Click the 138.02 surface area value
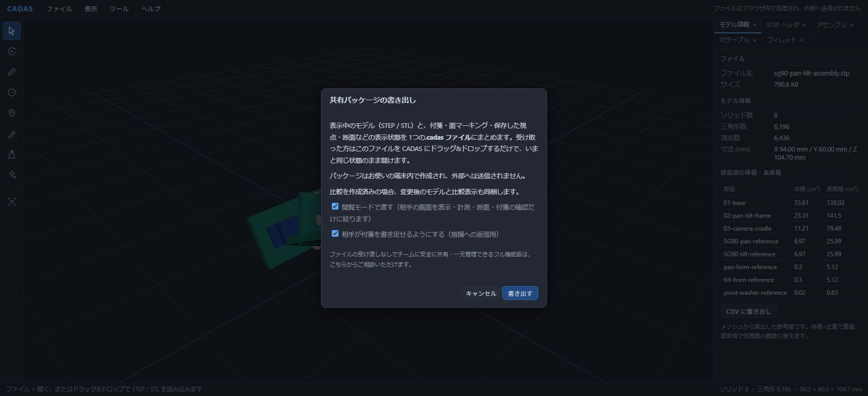Image resolution: width=868 pixels, height=396 pixels. click(x=836, y=203)
